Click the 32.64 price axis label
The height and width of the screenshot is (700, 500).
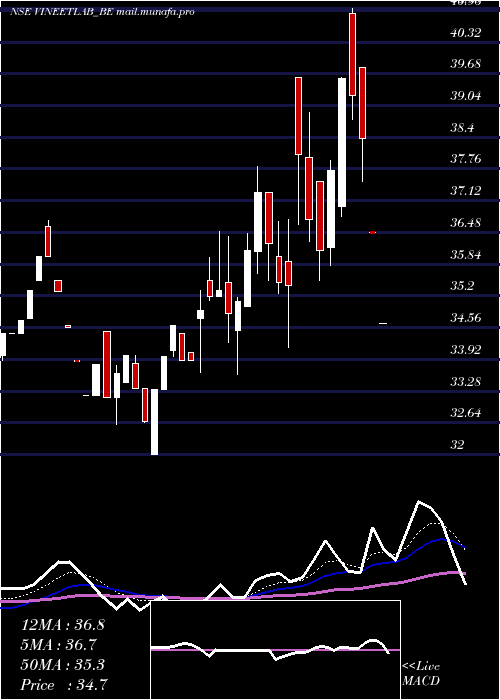pyautogui.click(x=466, y=413)
